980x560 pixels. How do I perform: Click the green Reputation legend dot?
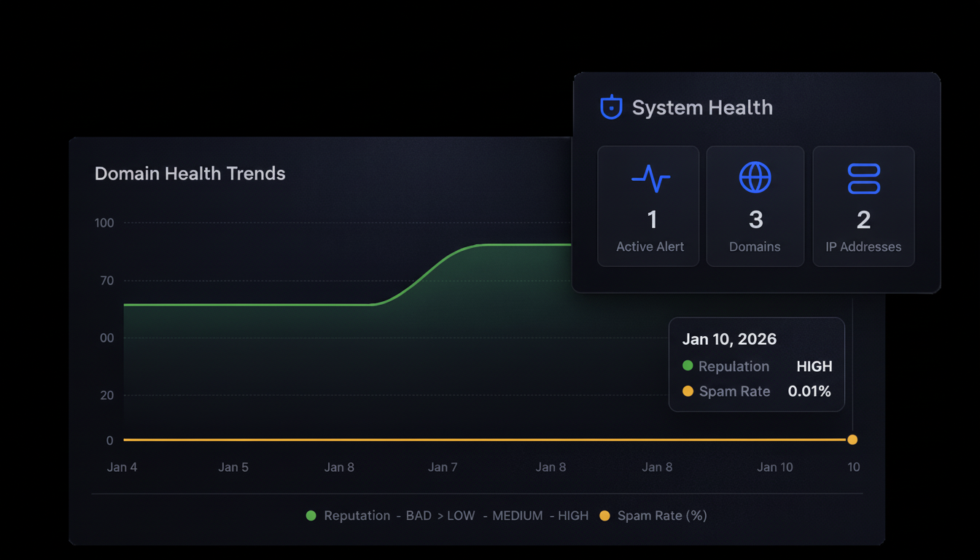311,516
